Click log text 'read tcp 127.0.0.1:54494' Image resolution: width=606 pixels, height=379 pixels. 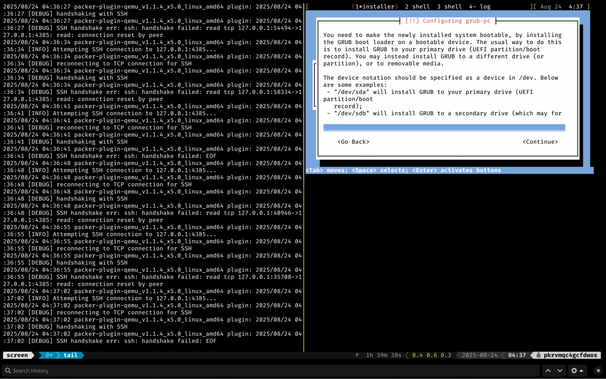[x=249, y=28]
